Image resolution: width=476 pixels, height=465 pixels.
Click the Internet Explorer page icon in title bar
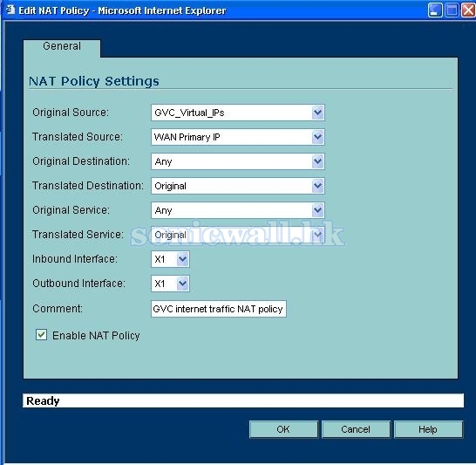click(x=10, y=10)
